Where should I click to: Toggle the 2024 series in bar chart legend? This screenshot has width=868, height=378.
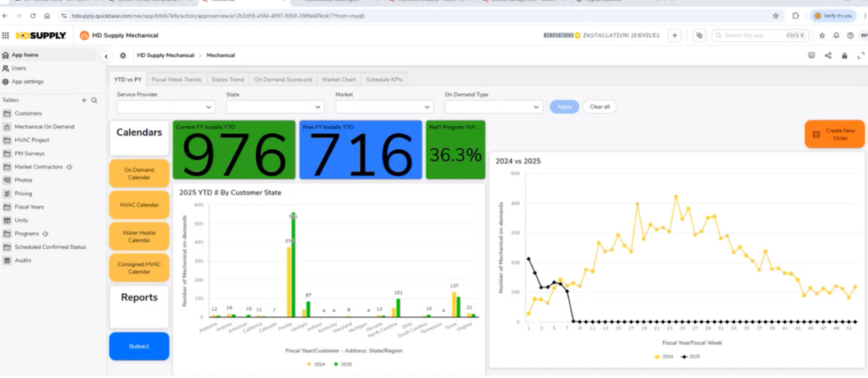[316, 364]
